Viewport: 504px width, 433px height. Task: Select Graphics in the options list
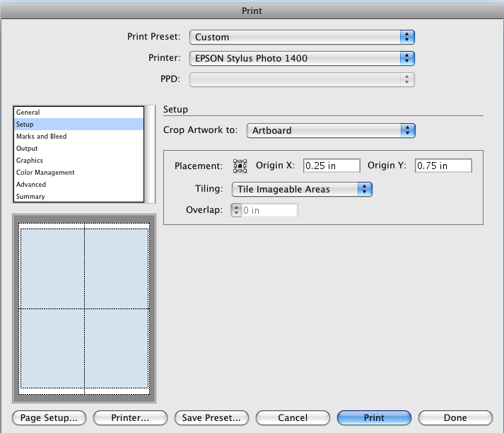pyautogui.click(x=78, y=160)
